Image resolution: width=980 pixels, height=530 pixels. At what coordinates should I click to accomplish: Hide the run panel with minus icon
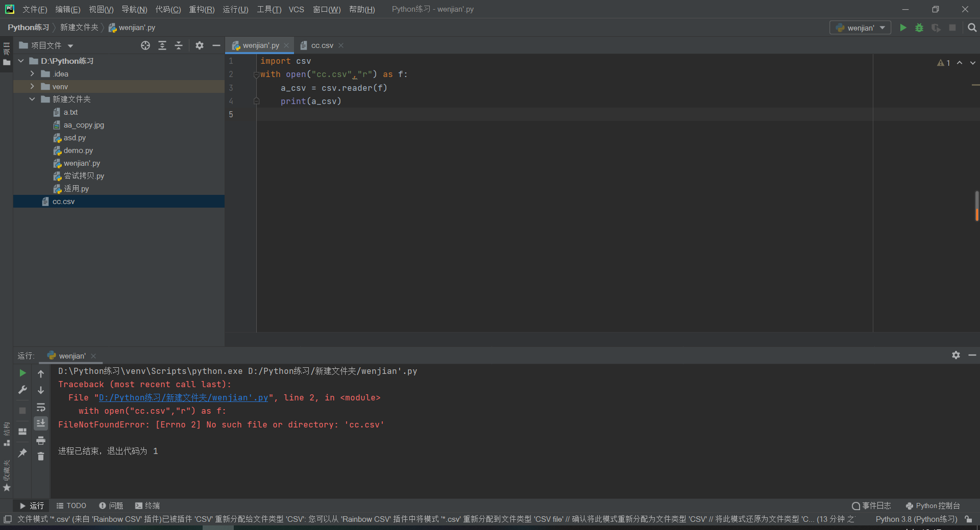click(972, 355)
